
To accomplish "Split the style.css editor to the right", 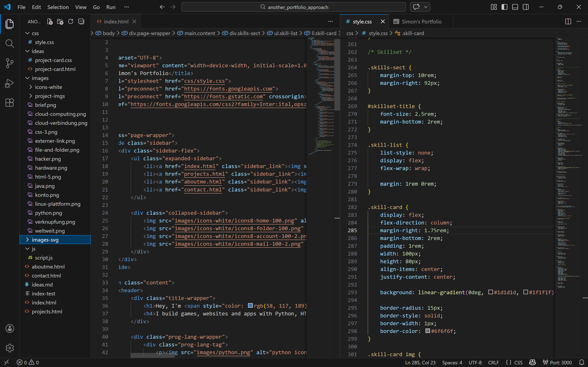I will click(568, 22).
